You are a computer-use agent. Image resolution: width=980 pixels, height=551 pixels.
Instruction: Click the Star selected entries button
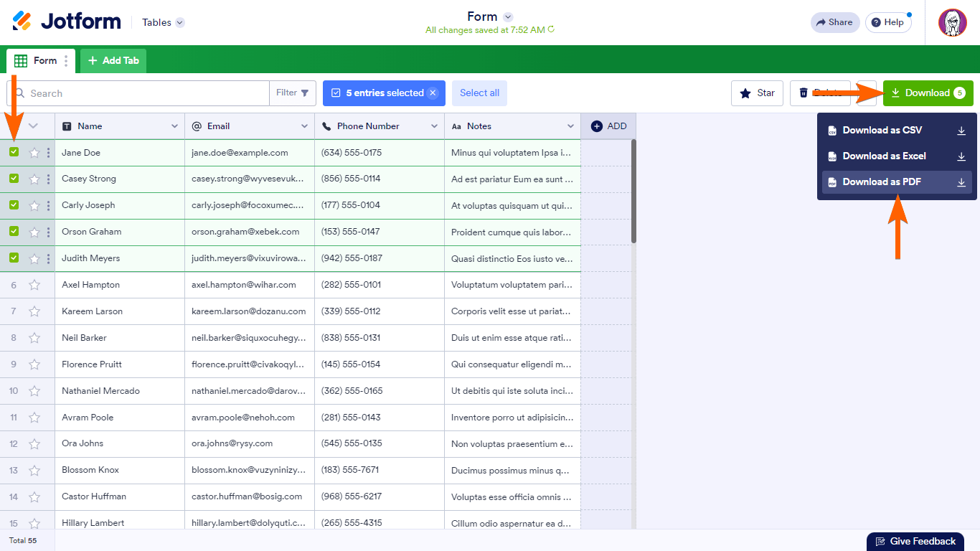tap(757, 93)
